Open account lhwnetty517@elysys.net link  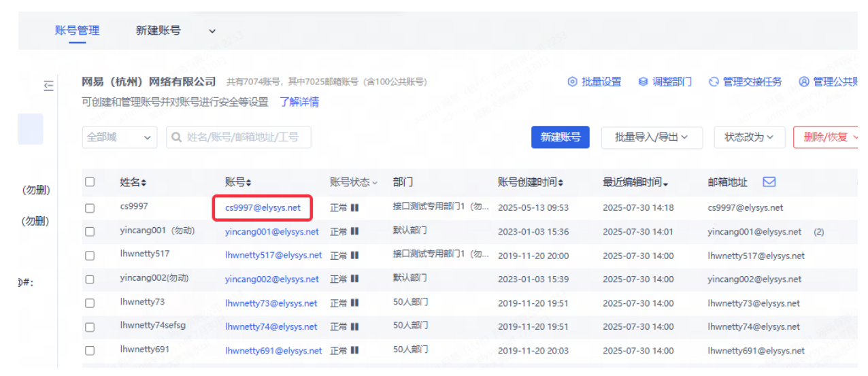pos(273,256)
